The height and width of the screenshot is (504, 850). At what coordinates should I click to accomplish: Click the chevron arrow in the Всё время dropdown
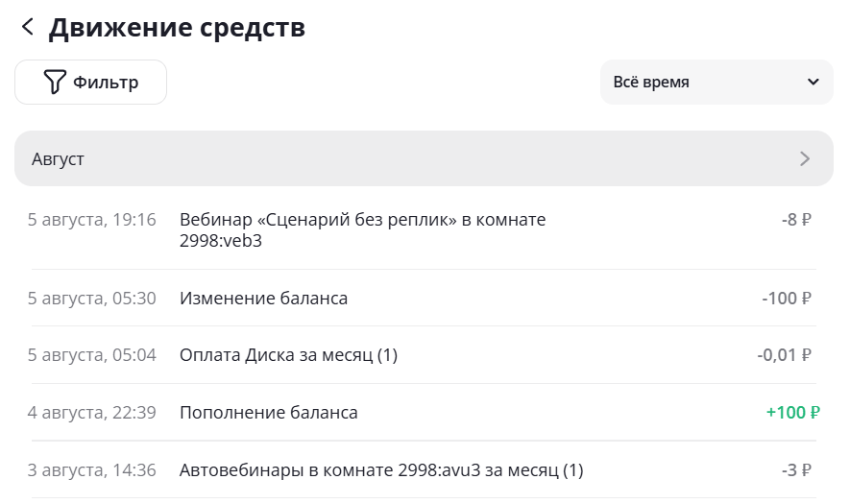814,83
